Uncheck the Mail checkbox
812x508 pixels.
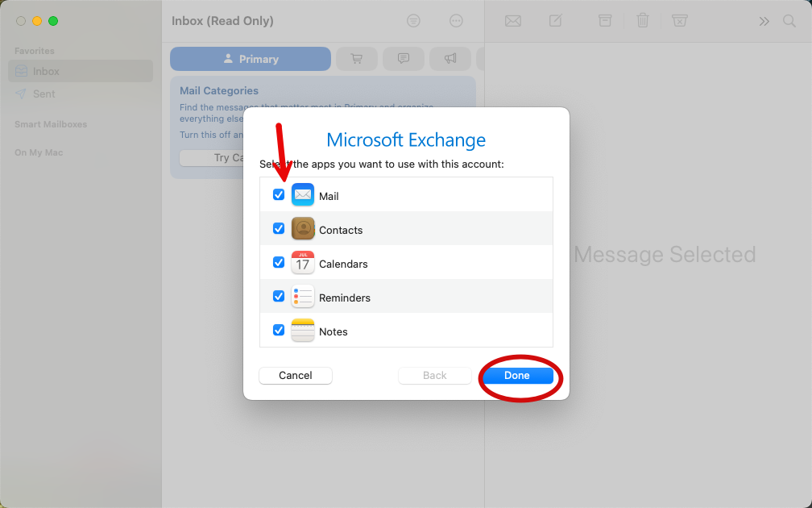tap(279, 194)
